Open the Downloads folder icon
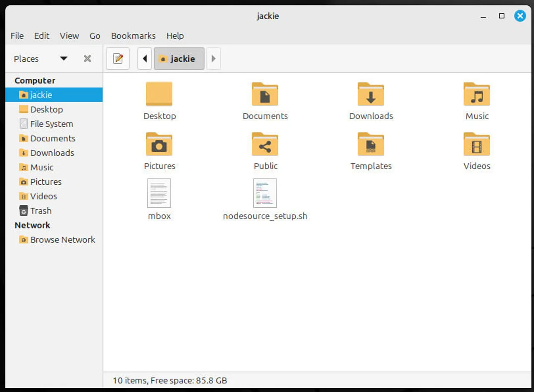Screen dimensions: 534x392 371,95
